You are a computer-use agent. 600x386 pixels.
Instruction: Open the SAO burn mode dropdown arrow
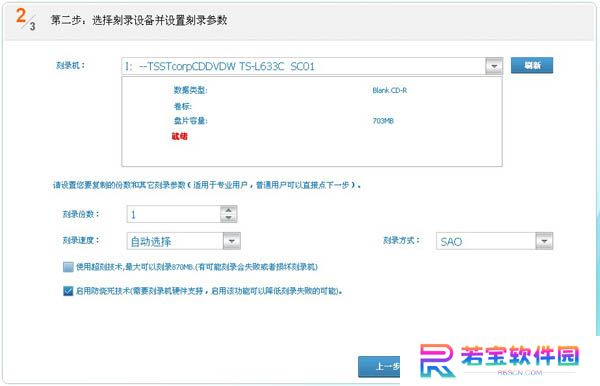544,241
